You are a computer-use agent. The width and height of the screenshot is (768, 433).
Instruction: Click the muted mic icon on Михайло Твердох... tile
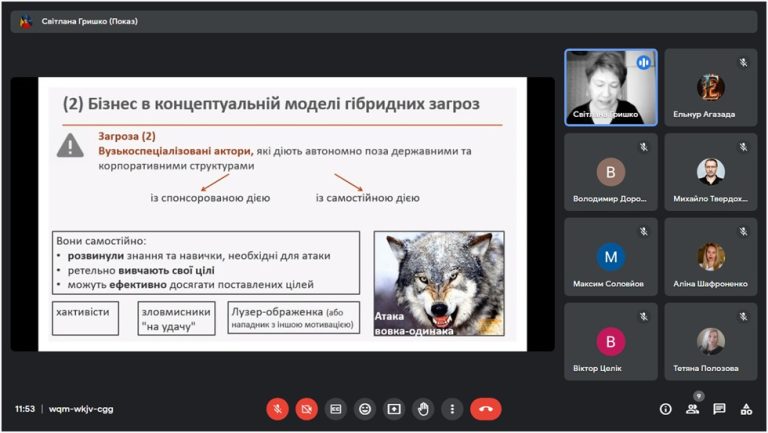tap(744, 146)
